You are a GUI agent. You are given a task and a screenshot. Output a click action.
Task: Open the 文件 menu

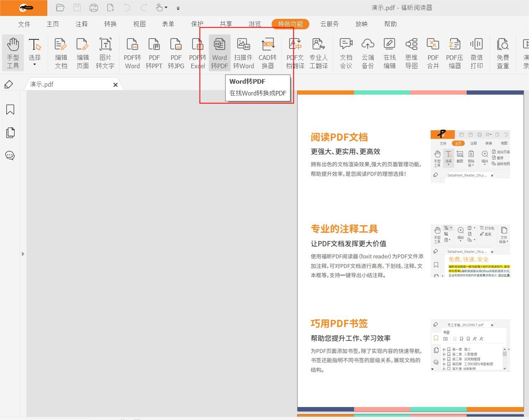(x=24, y=24)
